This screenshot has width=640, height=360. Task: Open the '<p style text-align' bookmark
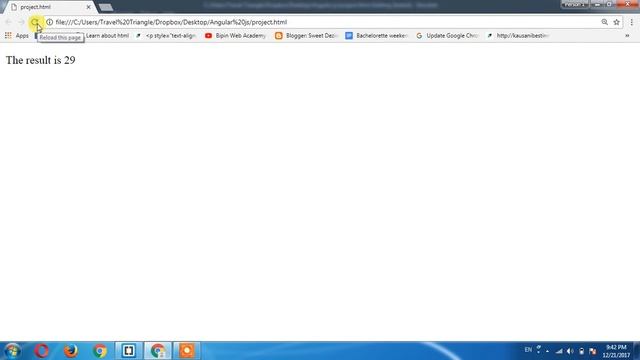[166, 36]
